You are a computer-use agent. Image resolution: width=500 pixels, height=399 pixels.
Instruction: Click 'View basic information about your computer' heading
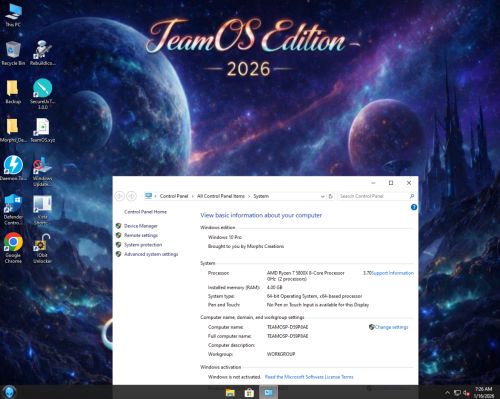click(x=261, y=215)
